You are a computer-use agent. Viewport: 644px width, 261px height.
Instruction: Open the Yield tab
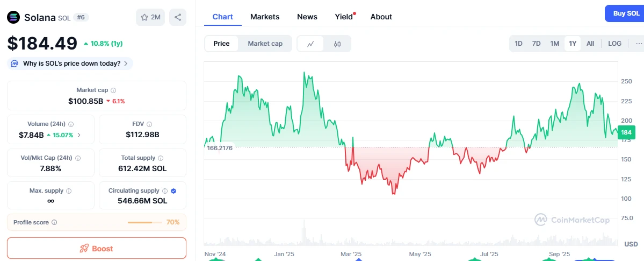click(x=344, y=17)
